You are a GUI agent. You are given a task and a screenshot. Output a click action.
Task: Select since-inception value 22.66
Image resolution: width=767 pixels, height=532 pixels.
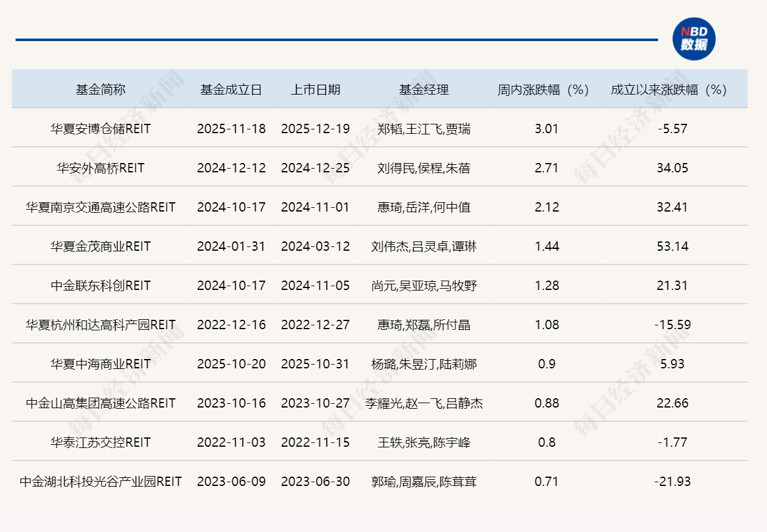tap(672, 403)
